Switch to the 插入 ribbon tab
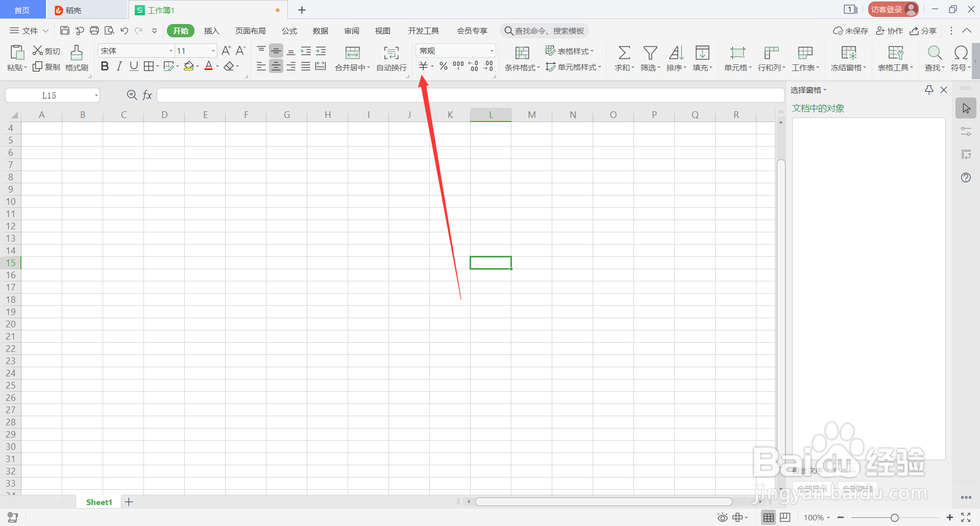The height and width of the screenshot is (526, 980). pos(211,31)
